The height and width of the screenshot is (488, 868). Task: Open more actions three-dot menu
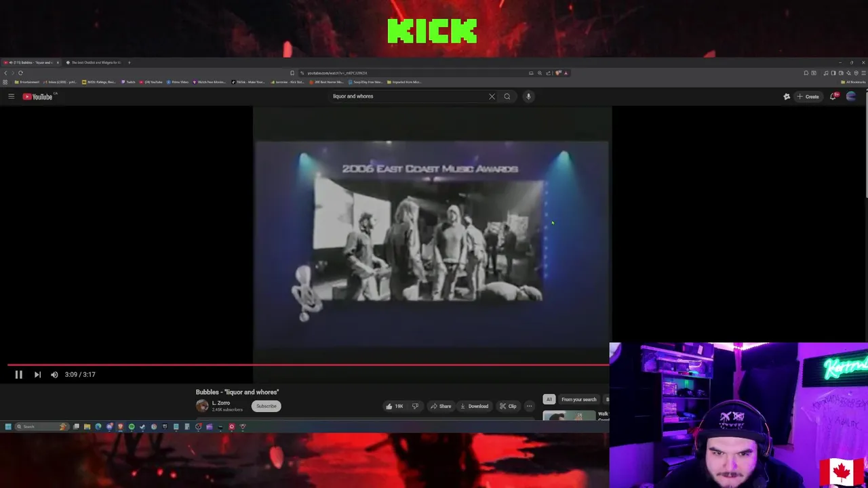point(529,406)
